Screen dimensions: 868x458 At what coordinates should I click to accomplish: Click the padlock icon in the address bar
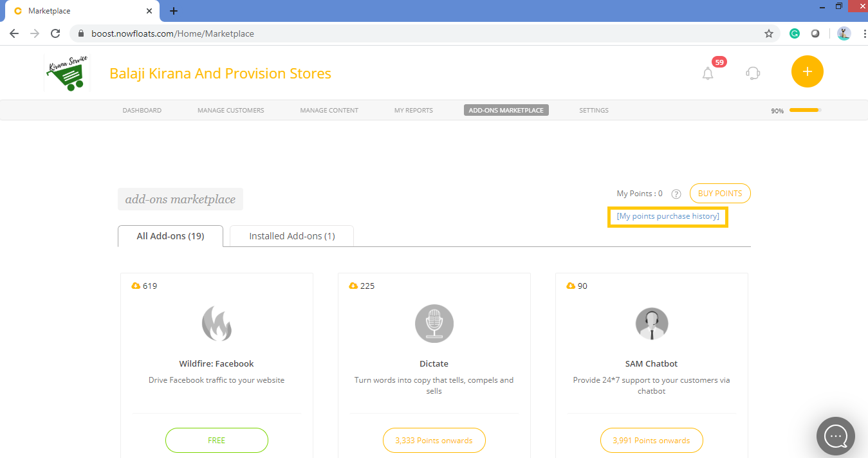(x=81, y=33)
